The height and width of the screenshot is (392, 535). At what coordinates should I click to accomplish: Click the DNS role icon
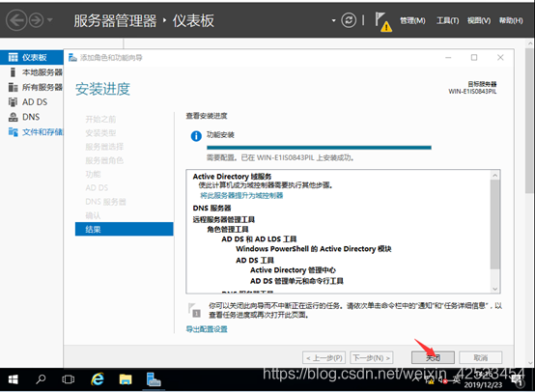(13, 117)
